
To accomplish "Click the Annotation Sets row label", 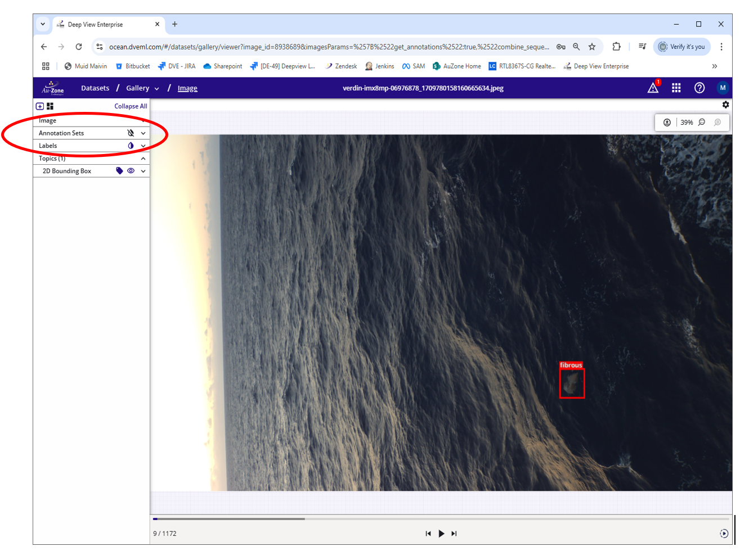I will pyautogui.click(x=61, y=133).
